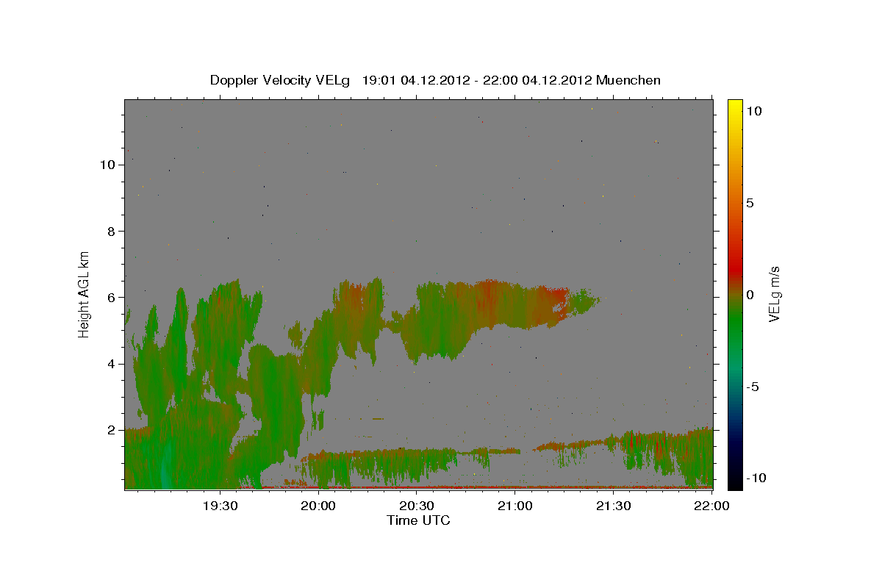
Task: Click the 21:00 time tick label
Action: (515, 506)
